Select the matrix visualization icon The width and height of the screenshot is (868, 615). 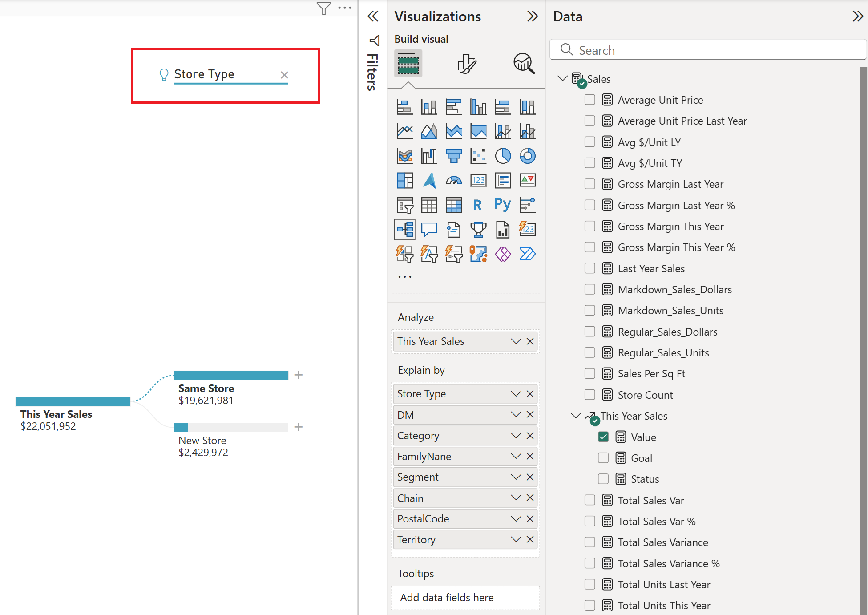[x=453, y=205]
